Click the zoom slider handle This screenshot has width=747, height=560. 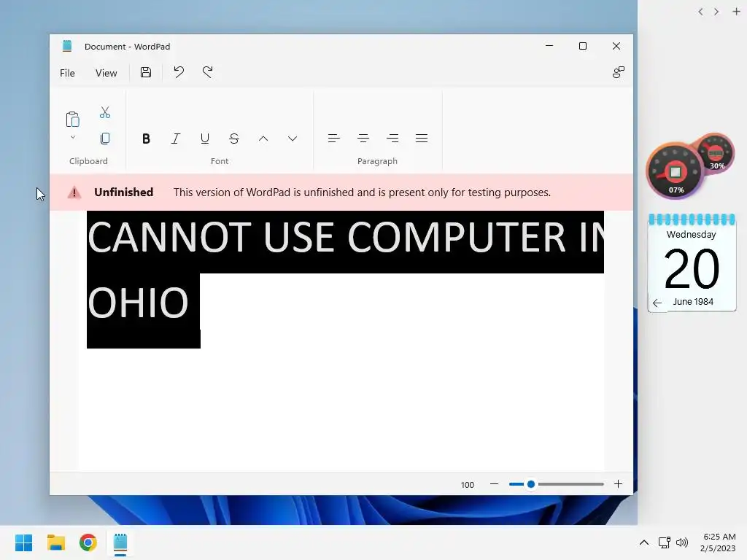pos(531,484)
